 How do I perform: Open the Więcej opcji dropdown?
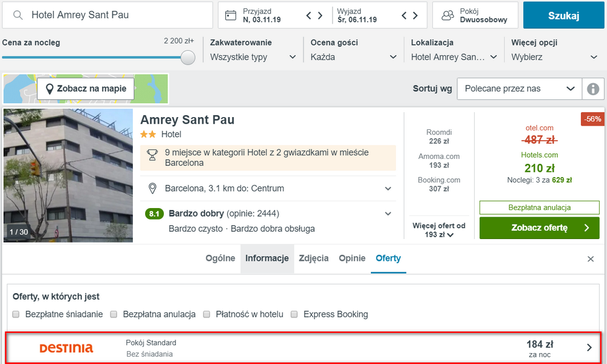[x=554, y=57]
